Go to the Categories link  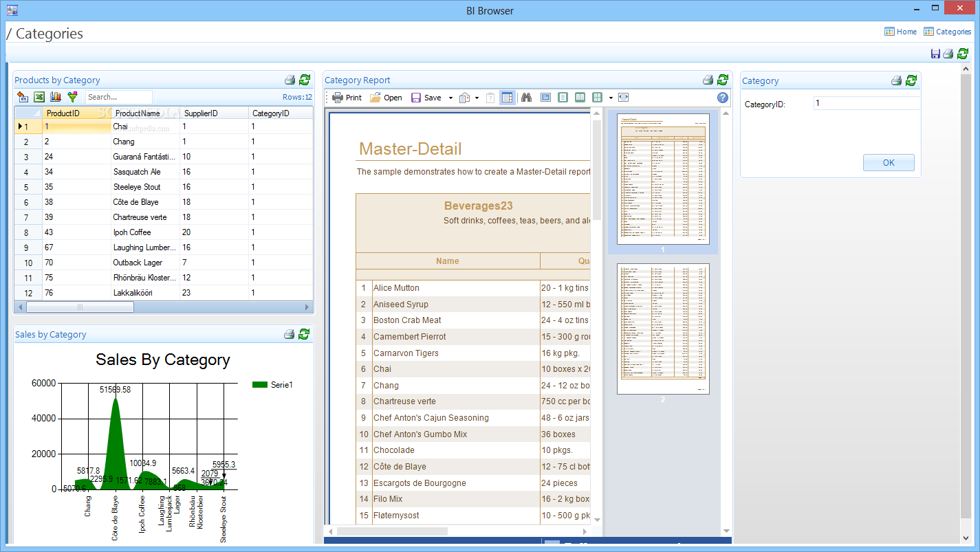(947, 32)
